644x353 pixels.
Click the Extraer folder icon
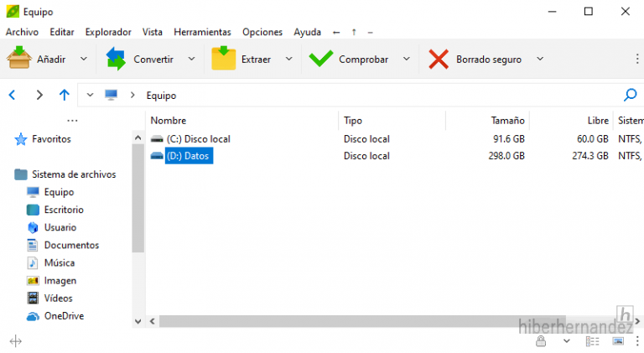(224, 59)
